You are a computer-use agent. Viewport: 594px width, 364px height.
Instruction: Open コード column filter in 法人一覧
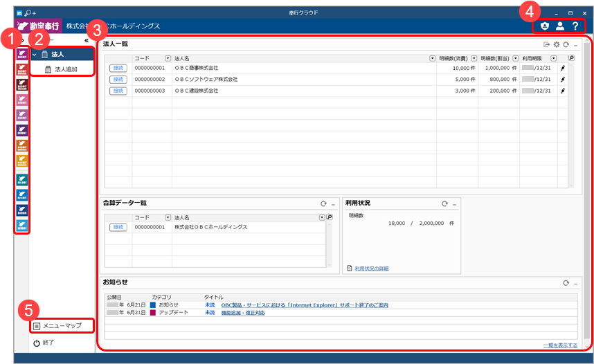point(168,58)
